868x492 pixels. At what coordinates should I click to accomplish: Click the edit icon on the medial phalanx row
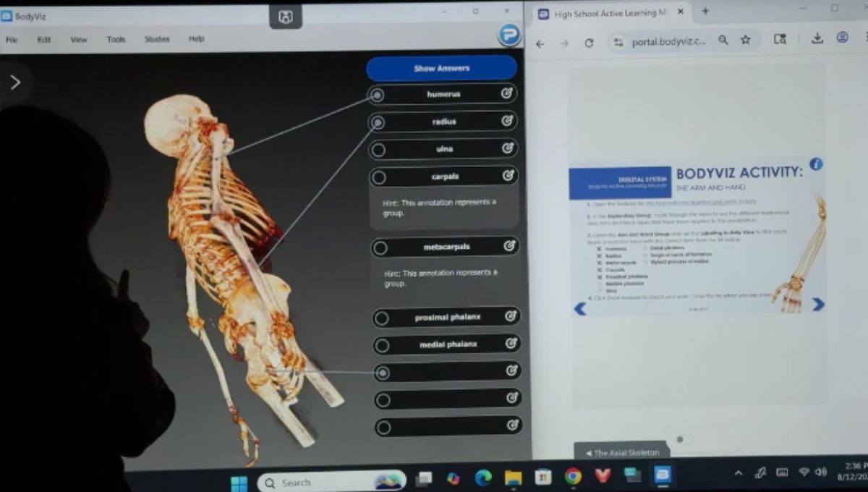point(511,344)
